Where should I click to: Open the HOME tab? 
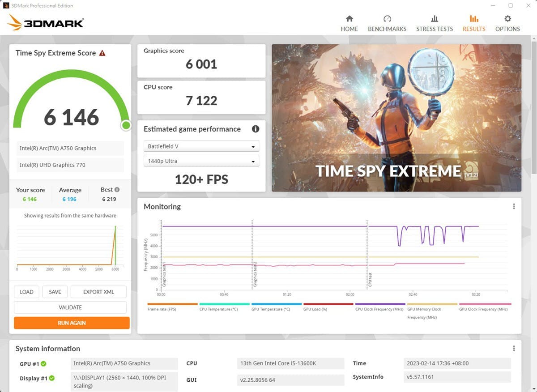tap(349, 23)
